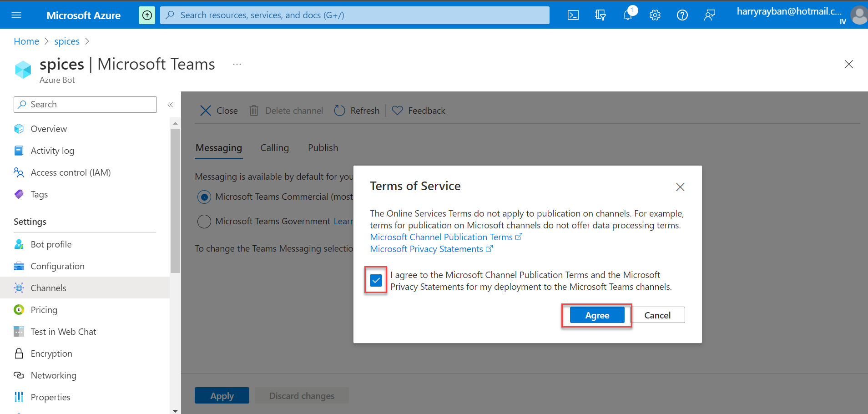Click the Home breadcrumb link
Image resolution: width=868 pixels, height=414 pixels.
tap(26, 41)
